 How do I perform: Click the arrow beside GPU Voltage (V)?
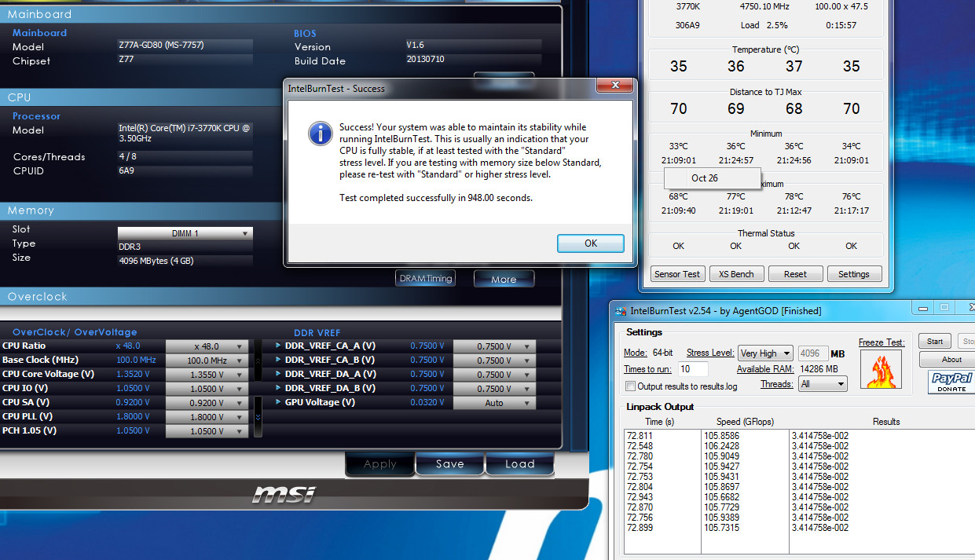pyautogui.click(x=278, y=402)
